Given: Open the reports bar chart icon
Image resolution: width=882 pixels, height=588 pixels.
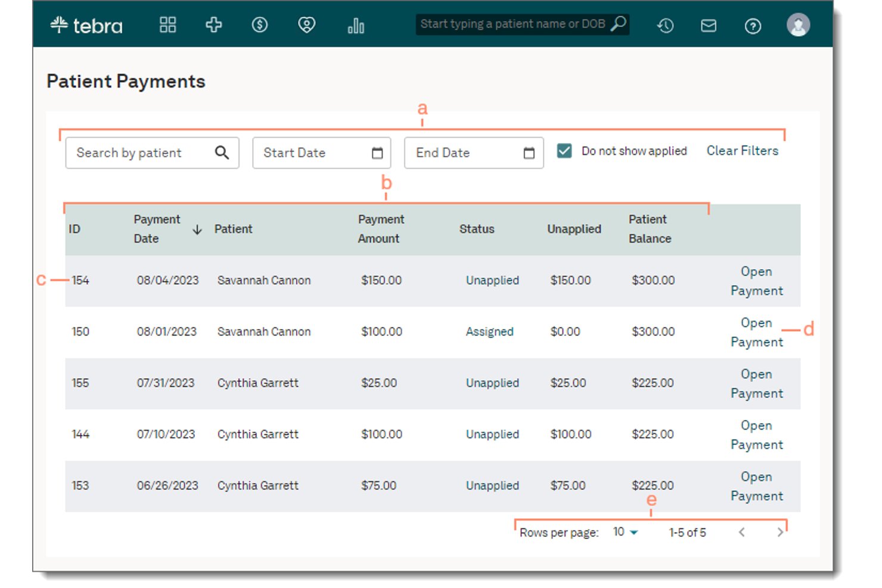Looking at the screenshot, I should [x=356, y=26].
